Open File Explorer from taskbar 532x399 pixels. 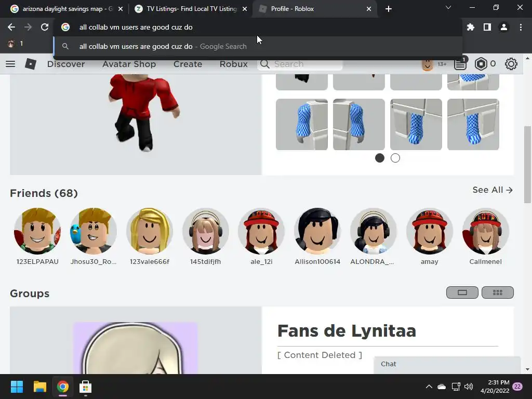click(x=39, y=387)
